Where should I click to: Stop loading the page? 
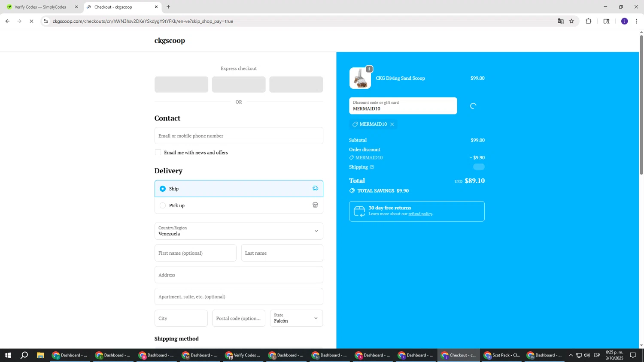(x=31, y=21)
